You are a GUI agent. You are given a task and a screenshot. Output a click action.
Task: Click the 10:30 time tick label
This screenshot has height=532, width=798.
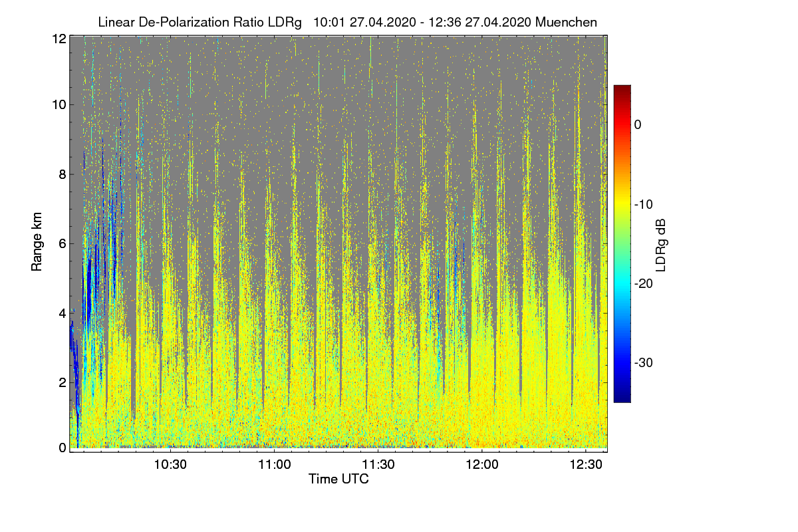click(171, 464)
